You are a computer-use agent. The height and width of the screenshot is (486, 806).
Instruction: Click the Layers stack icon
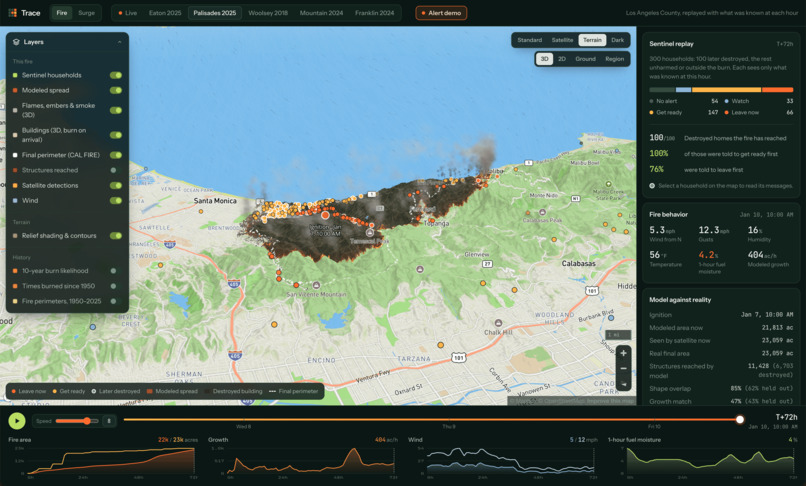16,42
